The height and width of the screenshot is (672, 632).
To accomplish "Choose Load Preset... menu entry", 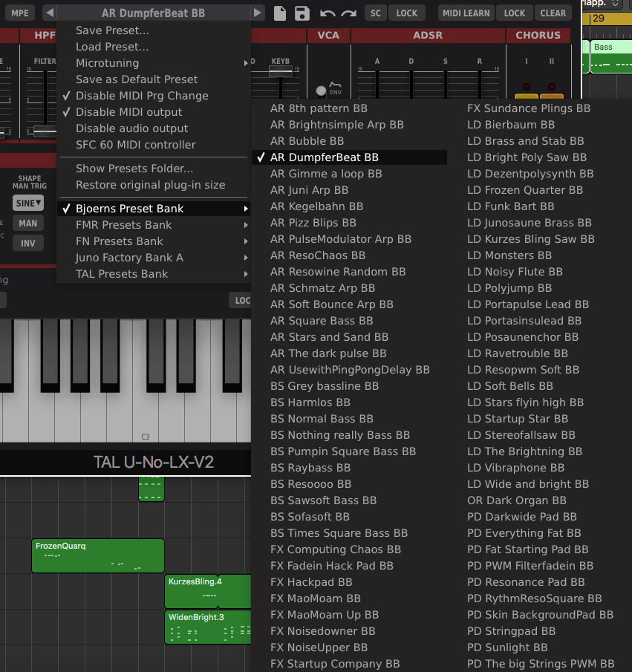I will [x=153, y=47].
